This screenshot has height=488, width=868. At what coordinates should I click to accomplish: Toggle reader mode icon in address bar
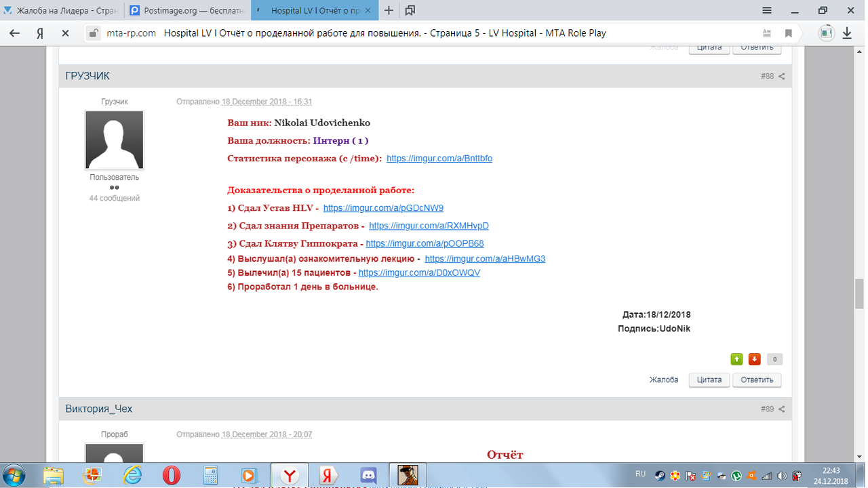[767, 33]
